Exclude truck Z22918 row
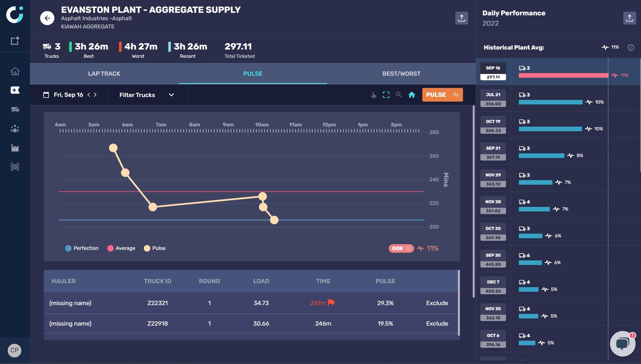Viewport: 641px width, 364px height. (437, 324)
